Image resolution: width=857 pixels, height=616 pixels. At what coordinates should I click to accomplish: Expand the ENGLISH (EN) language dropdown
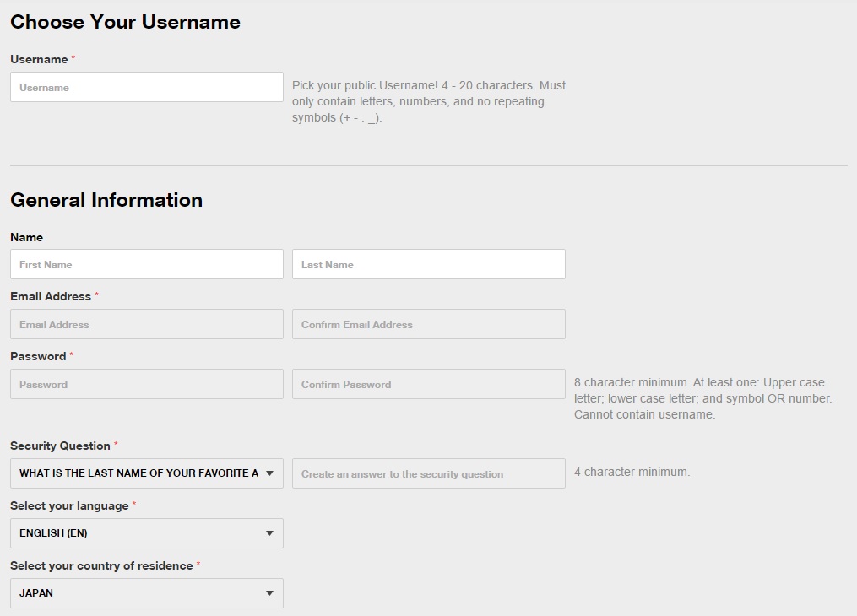tap(146, 533)
